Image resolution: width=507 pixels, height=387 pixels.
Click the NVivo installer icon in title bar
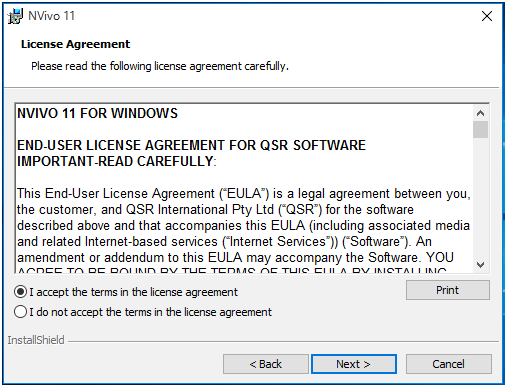15,16
